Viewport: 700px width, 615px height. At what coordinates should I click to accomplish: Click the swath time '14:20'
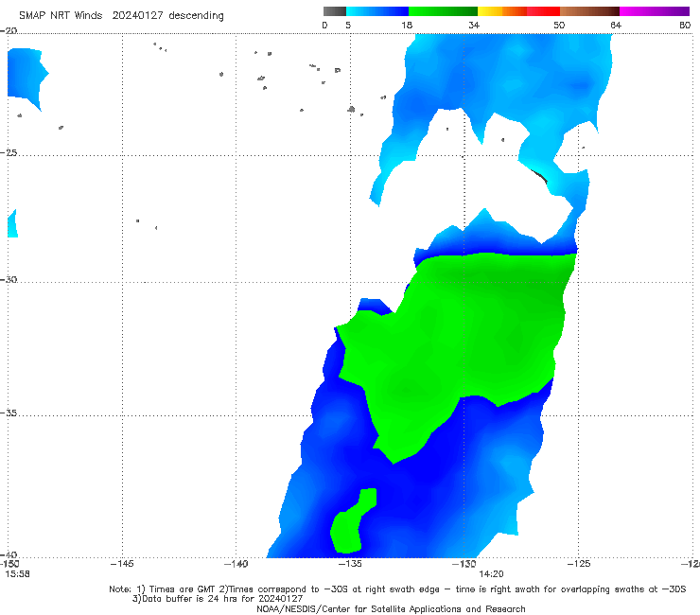[x=491, y=574]
